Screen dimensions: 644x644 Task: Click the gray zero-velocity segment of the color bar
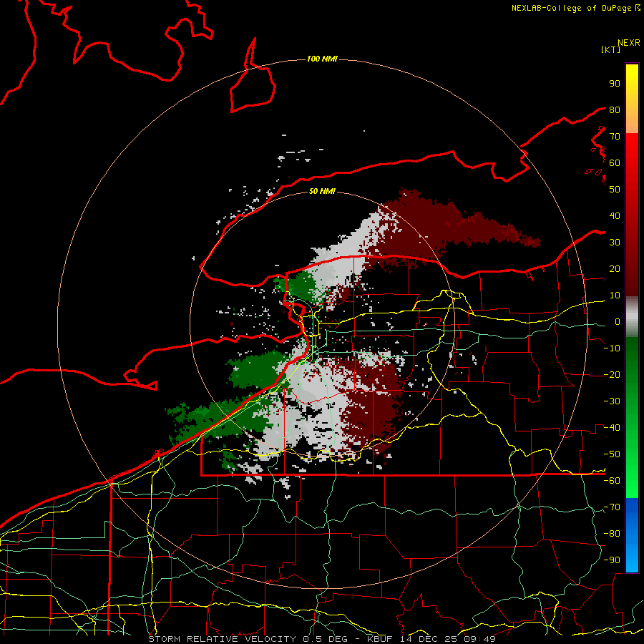pos(632,317)
